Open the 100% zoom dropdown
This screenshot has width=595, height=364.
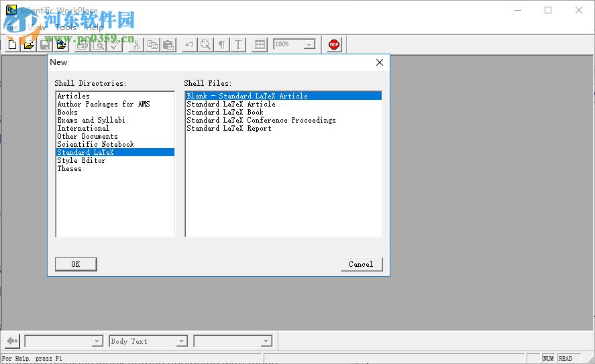click(x=309, y=44)
